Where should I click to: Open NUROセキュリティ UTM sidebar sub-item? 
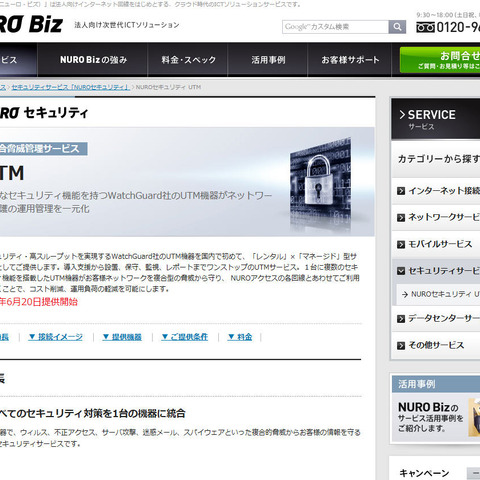[438, 294]
